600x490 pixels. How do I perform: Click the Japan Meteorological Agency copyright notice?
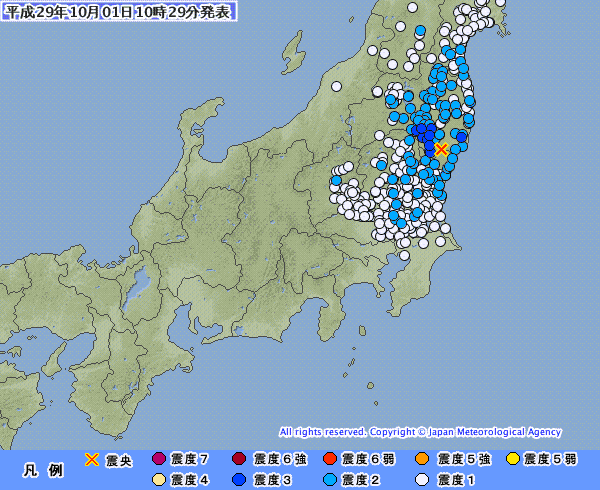pos(420,432)
